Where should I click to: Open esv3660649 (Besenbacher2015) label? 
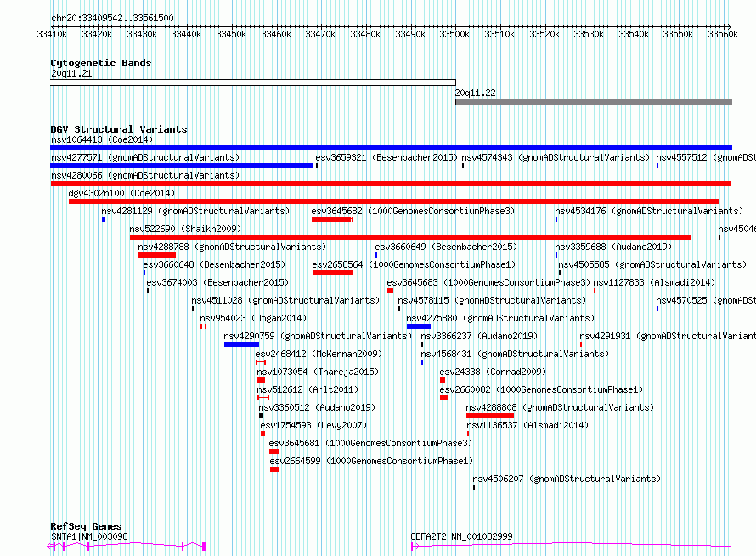(446, 247)
